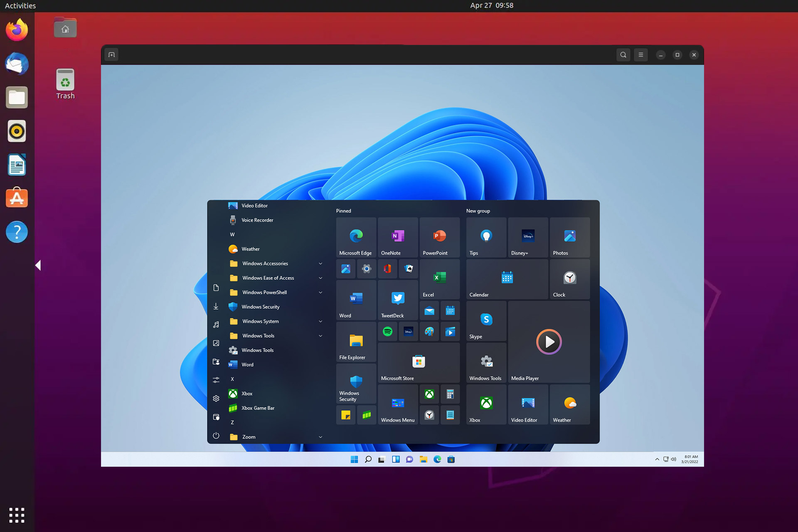Image resolution: width=798 pixels, height=532 pixels.
Task: Jump to letter X section header
Action: tap(232, 379)
